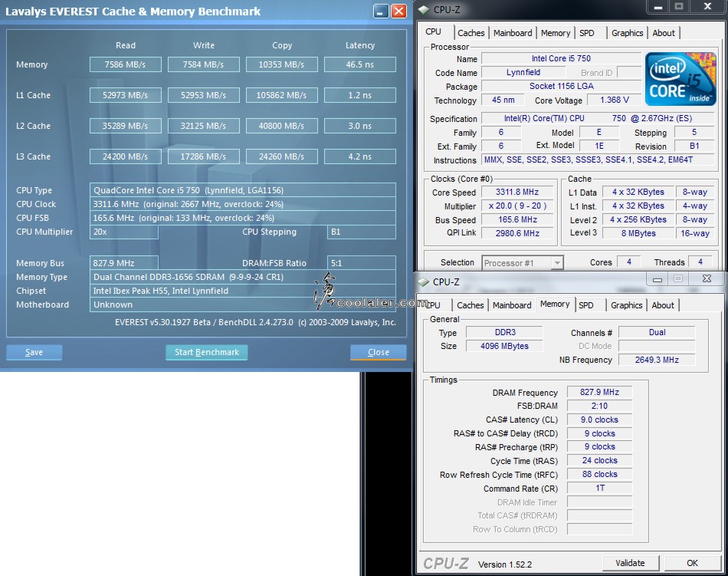Minimize the EVEREST benchmark window

[381, 12]
